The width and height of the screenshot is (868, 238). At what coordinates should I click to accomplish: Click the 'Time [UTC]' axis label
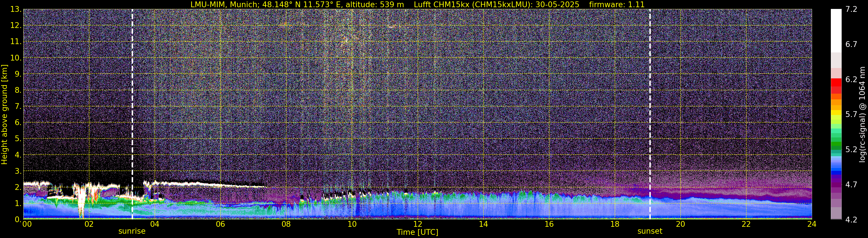pyautogui.click(x=417, y=232)
